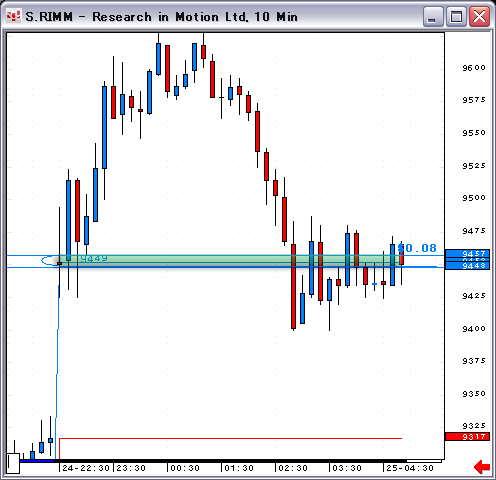Click the chart application icon in title bar
This screenshot has width=496, height=480.
pos(14,16)
